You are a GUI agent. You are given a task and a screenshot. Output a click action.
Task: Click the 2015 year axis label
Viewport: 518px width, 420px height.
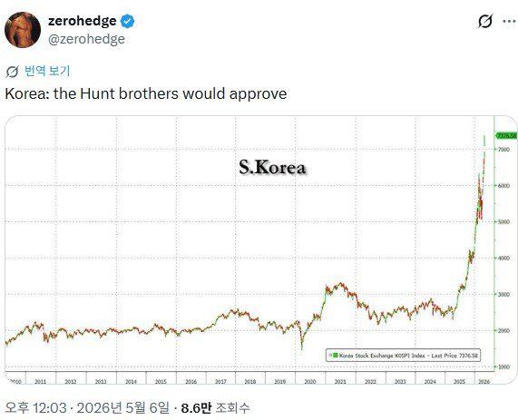161,382
